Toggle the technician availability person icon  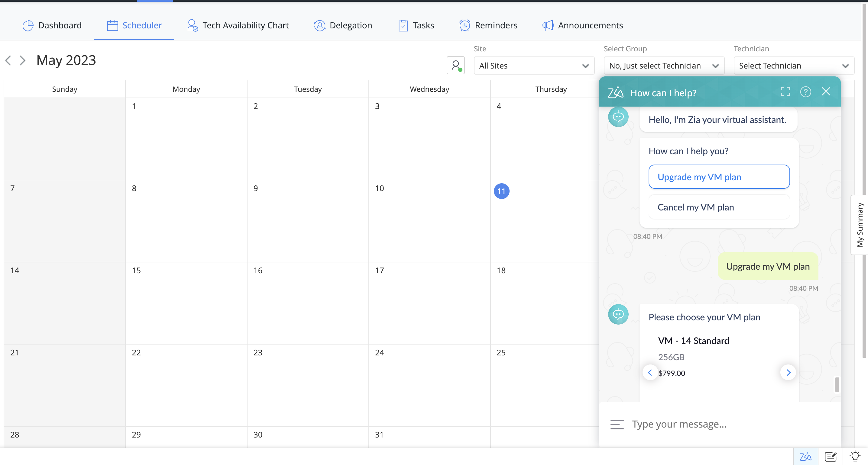point(455,65)
